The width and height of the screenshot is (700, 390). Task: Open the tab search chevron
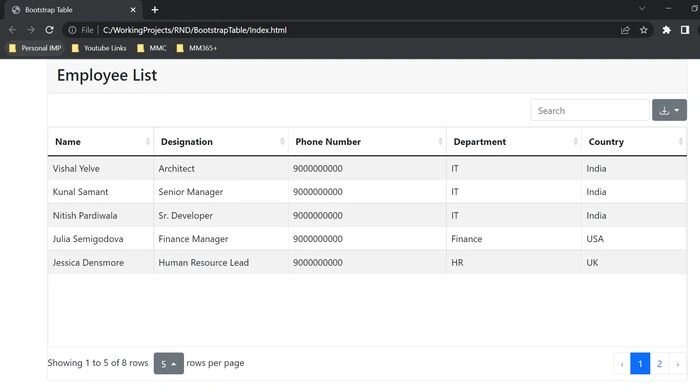coord(642,8)
